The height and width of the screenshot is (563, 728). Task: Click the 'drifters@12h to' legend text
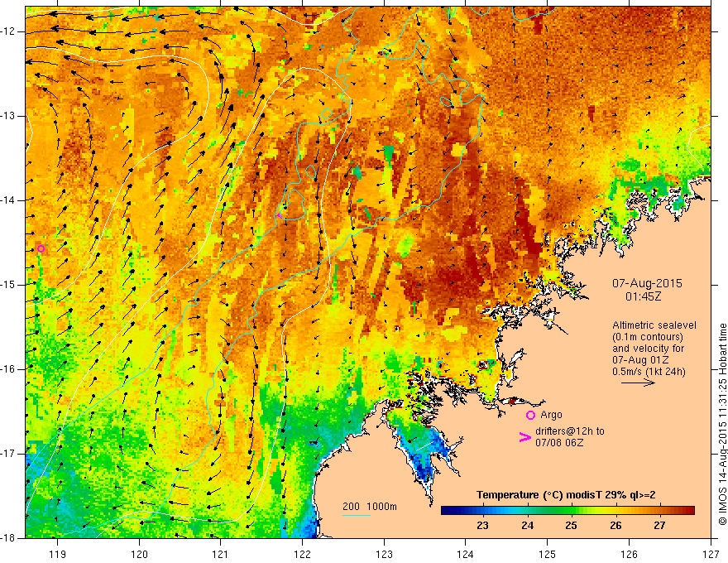(x=570, y=431)
